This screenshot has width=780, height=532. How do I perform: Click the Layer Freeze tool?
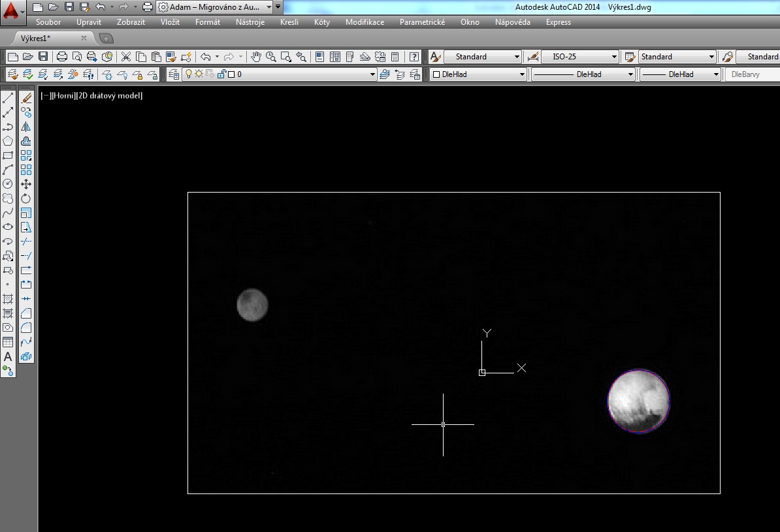coord(107,74)
